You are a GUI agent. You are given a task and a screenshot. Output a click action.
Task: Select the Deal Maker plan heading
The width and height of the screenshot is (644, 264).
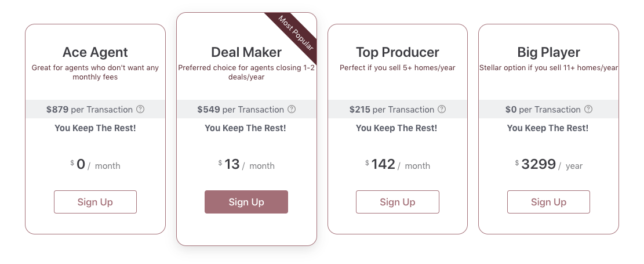tap(246, 52)
